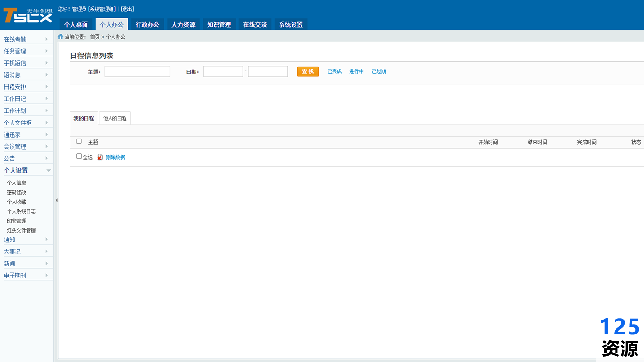Open the 个人桌面 top tab

(x=76, y=24)
